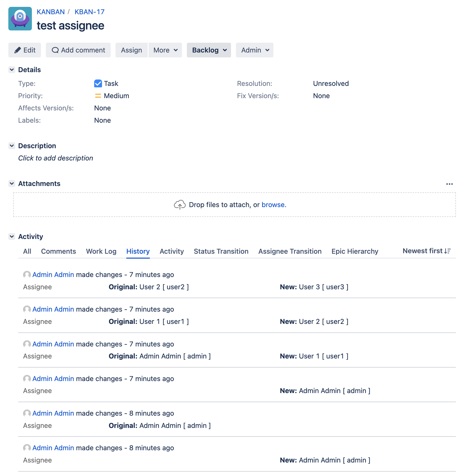Open Attachments options via ellipsis icon
The height and width of the screenshot is (476, 462).
[449, 184]
